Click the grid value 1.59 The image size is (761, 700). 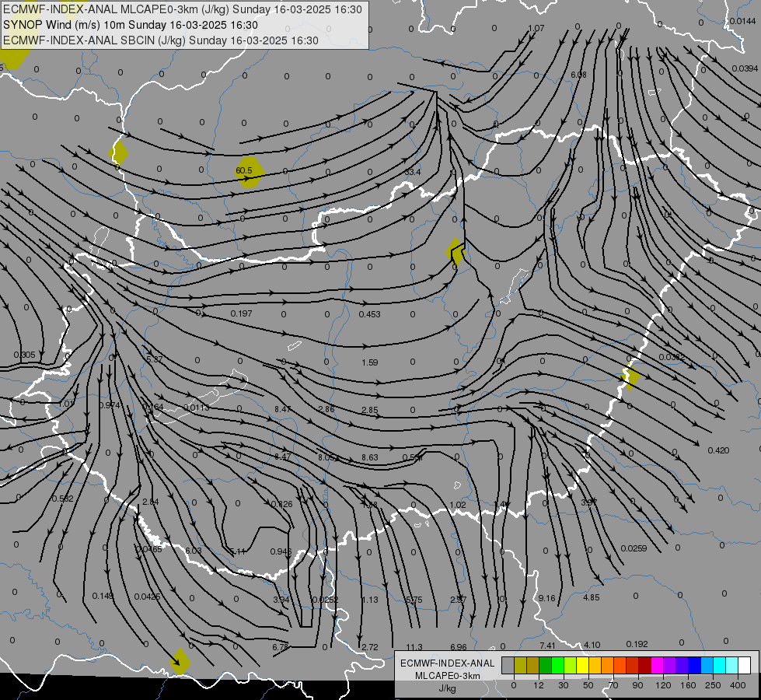370,362
